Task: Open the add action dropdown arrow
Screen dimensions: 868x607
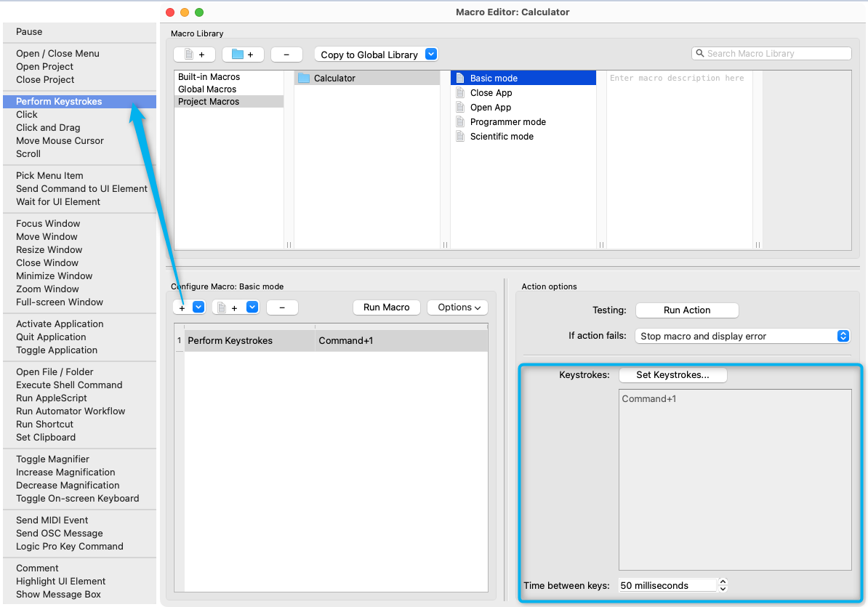Action: tap(198, 307)
